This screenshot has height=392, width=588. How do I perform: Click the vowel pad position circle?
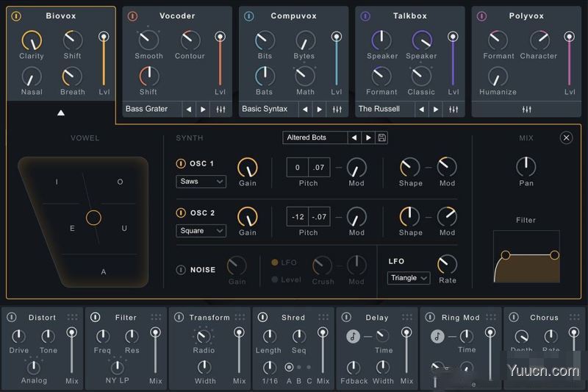coord(93,218)
